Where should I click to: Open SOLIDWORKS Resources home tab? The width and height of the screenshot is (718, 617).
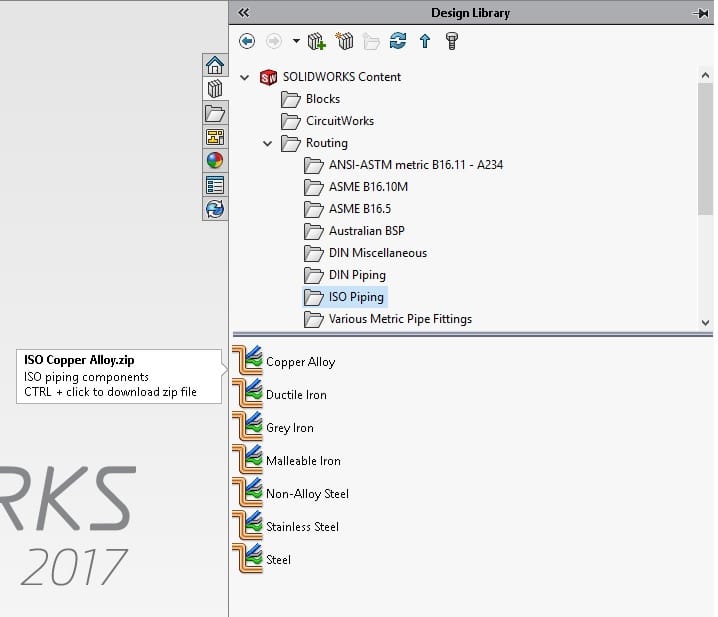[214, 65]
